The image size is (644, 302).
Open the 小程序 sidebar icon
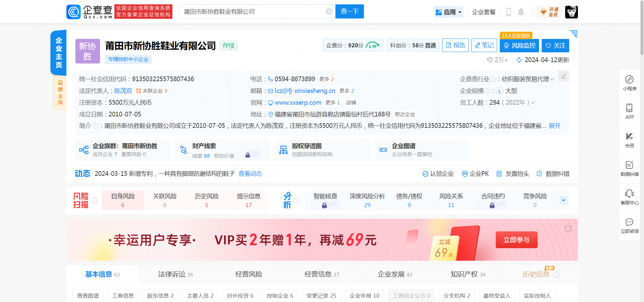point(629,83)
